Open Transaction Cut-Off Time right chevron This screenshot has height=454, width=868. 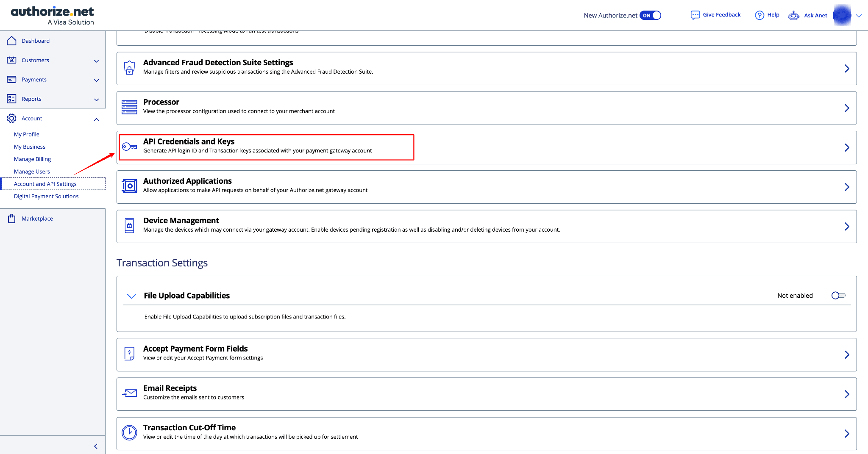tap(846, 434)
